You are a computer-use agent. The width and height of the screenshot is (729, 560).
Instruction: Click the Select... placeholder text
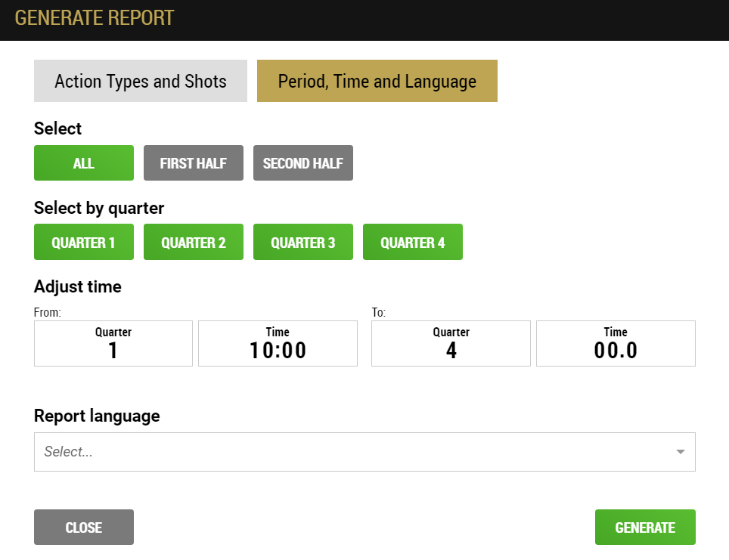68,452
